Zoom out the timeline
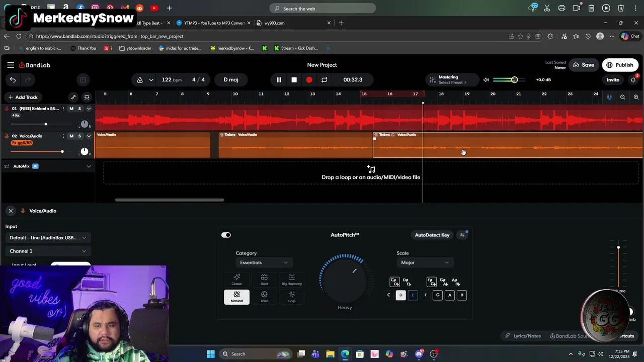This screenshot has height=362, width=644. coord(623,97)
